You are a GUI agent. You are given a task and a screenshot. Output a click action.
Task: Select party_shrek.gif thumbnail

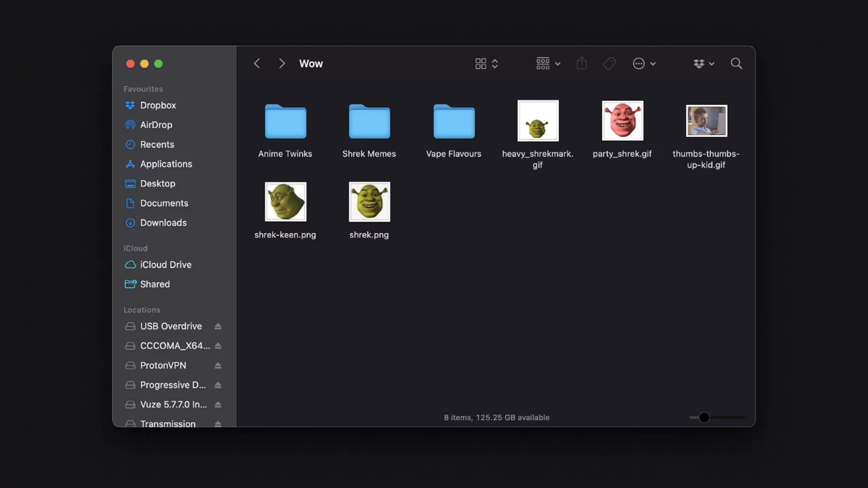[623, 121]
